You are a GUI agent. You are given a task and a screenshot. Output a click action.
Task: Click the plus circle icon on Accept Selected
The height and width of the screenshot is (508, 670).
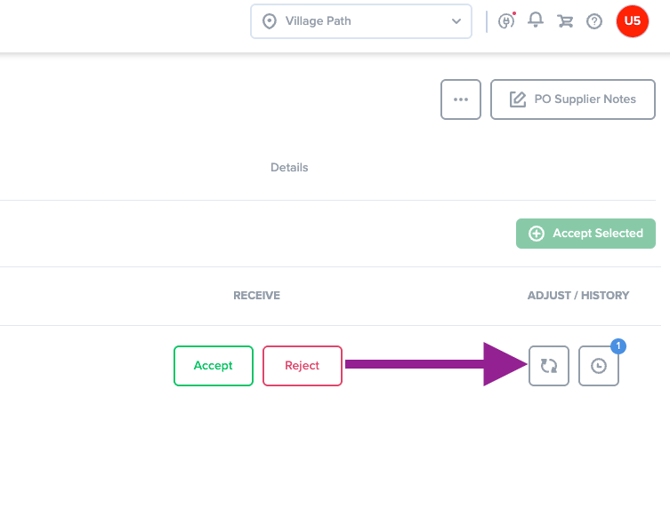(536, 233)
